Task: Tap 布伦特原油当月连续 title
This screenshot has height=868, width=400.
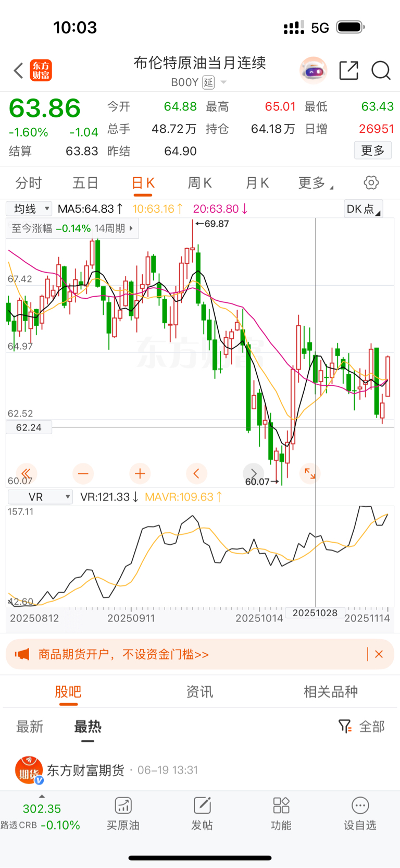Action: (200, 63)
